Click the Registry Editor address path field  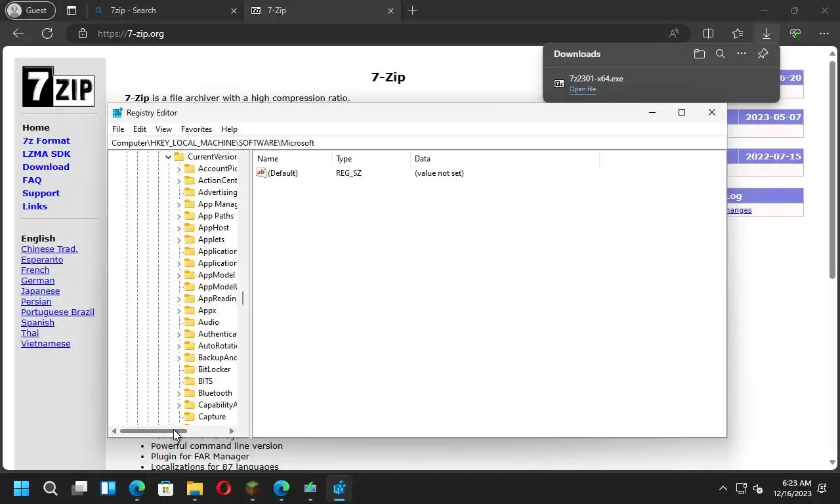[x=417, y=142]
